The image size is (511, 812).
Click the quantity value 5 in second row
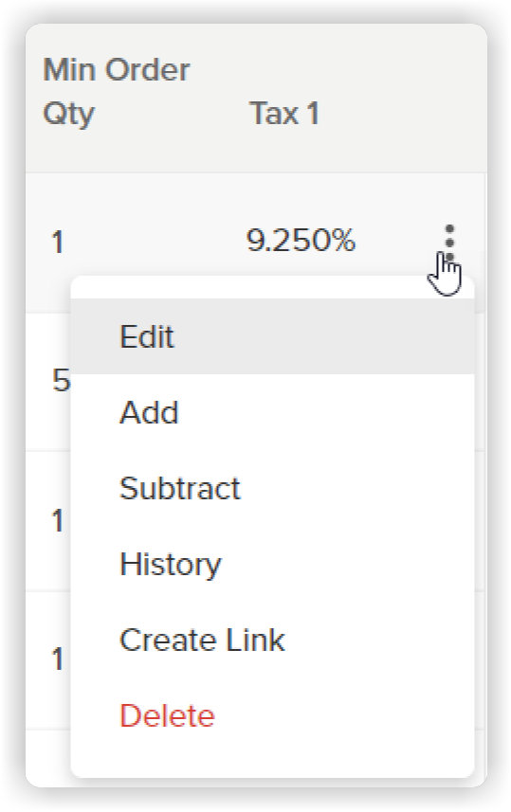tap(62, 380)
